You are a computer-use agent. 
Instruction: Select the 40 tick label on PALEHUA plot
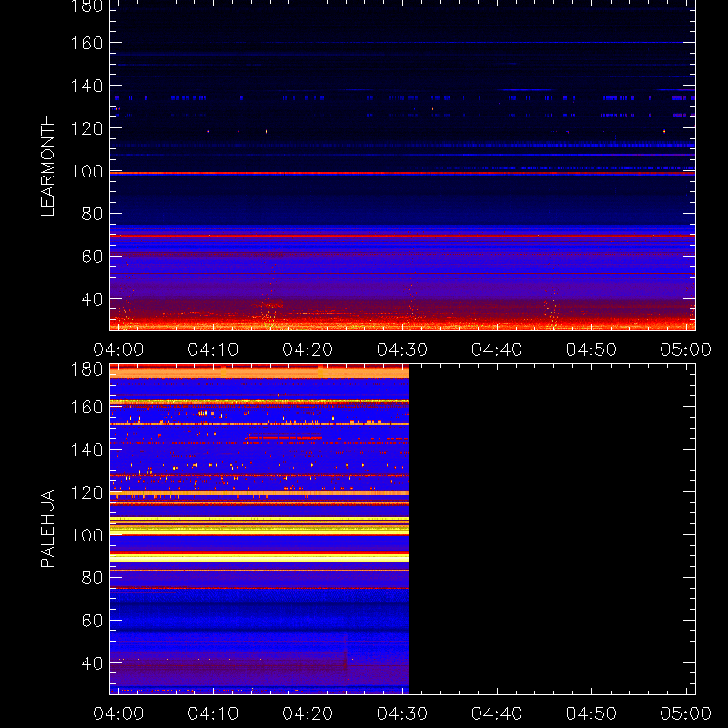tap(92, 663)
